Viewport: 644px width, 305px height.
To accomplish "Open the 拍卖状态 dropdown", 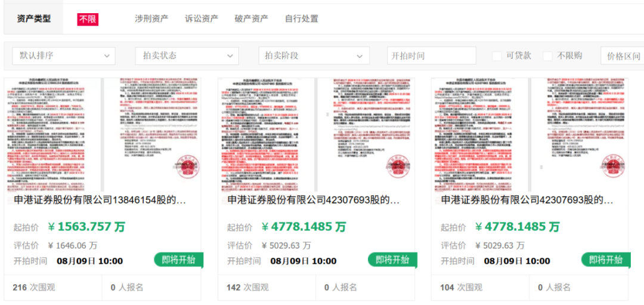I will click(x=187, y=56).
